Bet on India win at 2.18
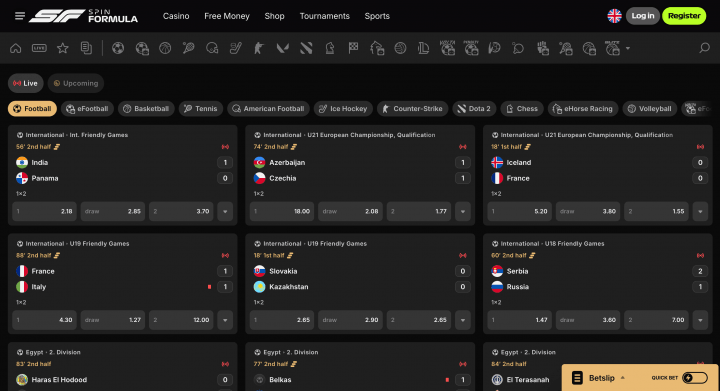720x391 pixels. pyautogui.click(x=45, y=212)
